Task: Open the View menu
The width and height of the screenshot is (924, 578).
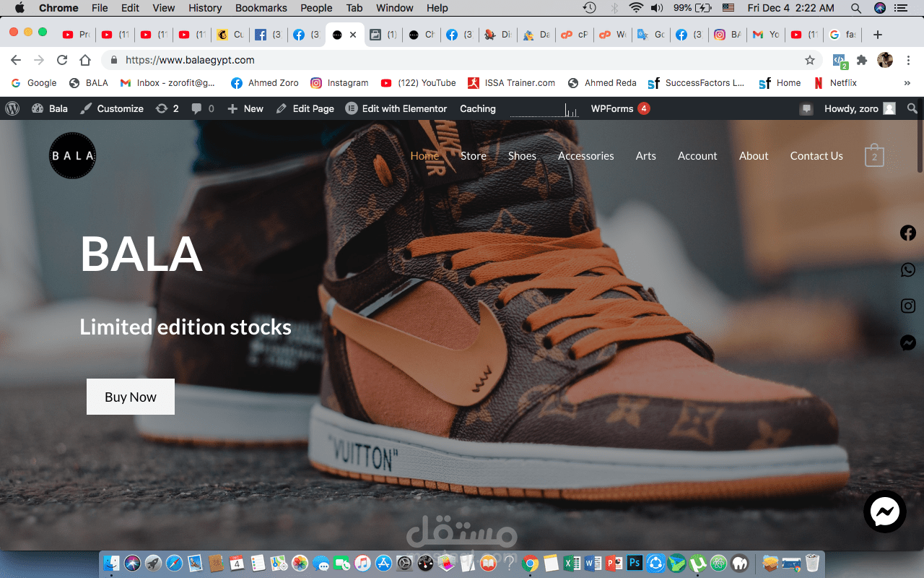Action: pos(164,8)
